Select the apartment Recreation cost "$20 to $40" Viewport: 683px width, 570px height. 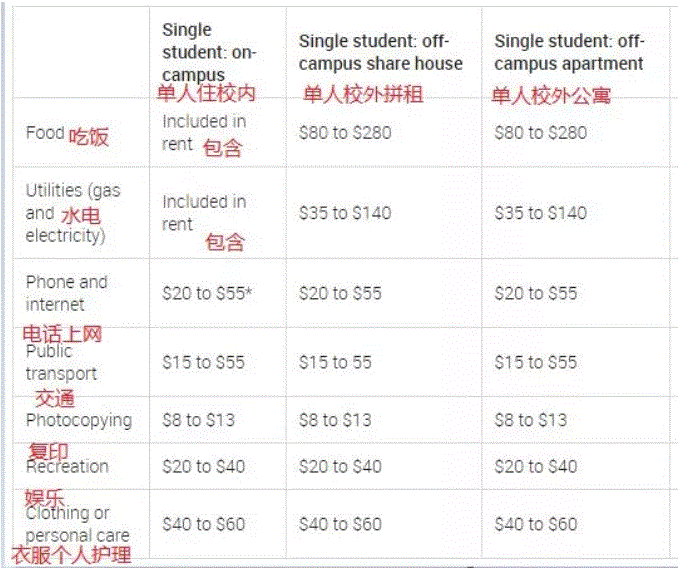tap(535, 466)
